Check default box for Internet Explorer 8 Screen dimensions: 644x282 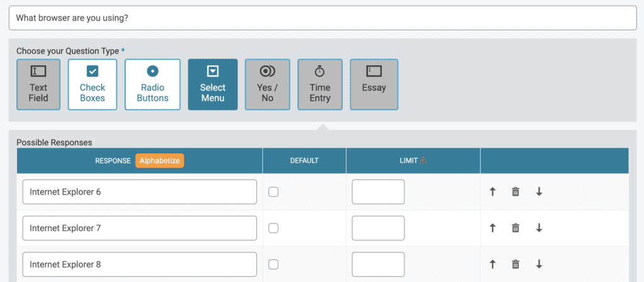click(273, 264)
